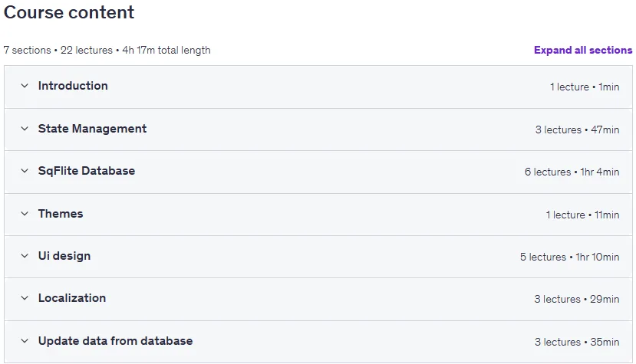Screen dimensions: 636x364
Task: Click the '6 lectures • 1hr 4min' label
Action: pos(572,172)
